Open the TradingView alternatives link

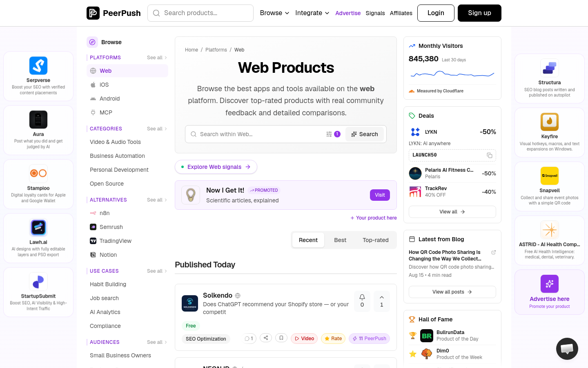click(x=127, y=241)
